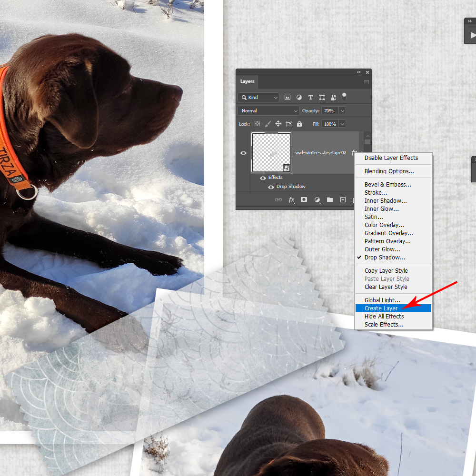The width and height of the screenshot is (476, 476).
Task: Lock all with padlock icon
Action: [x=299, y=124]
